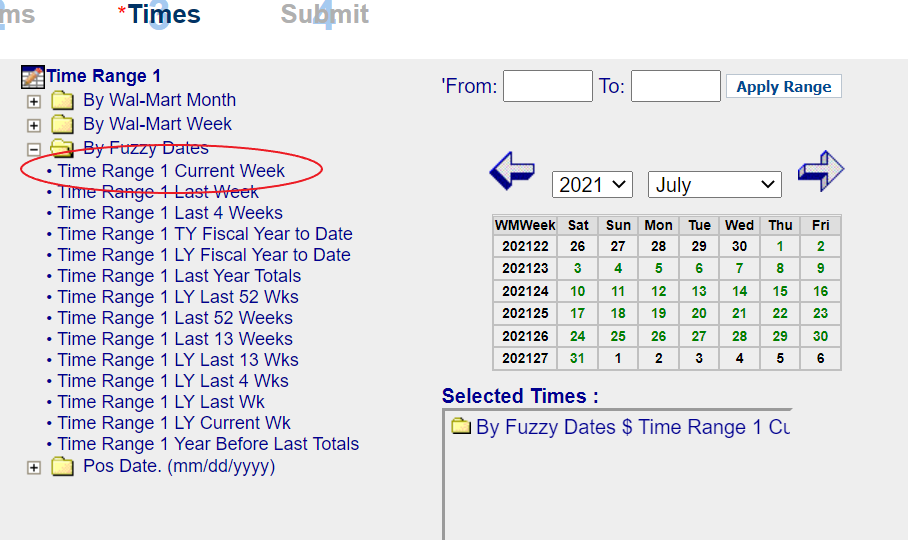
Task: Click the Apply Range button
Action: [783, 86]
